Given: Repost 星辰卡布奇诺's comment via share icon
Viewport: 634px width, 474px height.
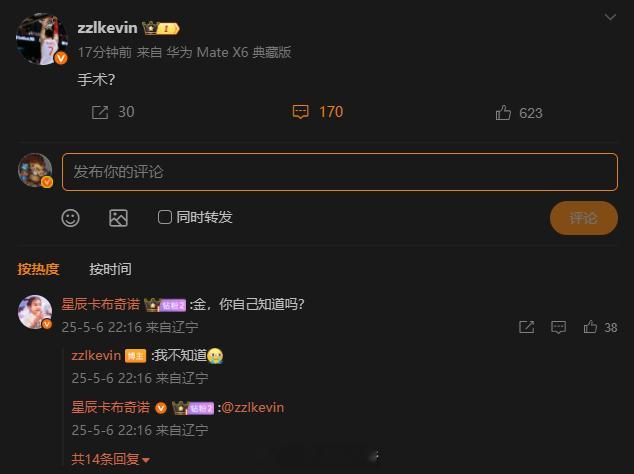Looking at the screenshot, I should pyautogui.click(x=526, y=327).
